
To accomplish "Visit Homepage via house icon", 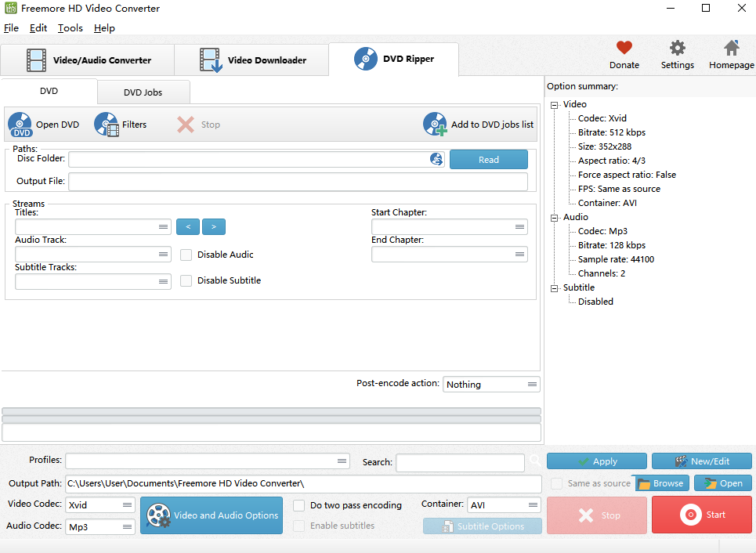I will 732,48.
